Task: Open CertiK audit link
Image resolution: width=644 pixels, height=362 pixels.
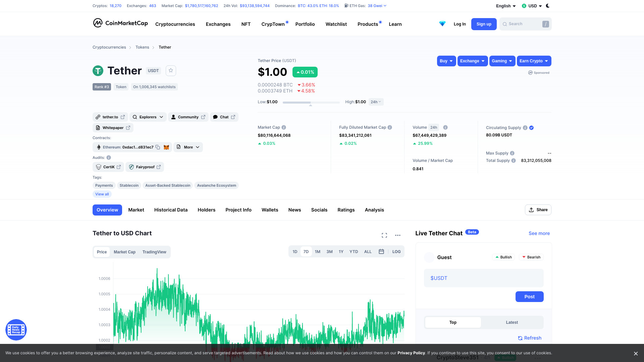Action: (x=108, y=167)
